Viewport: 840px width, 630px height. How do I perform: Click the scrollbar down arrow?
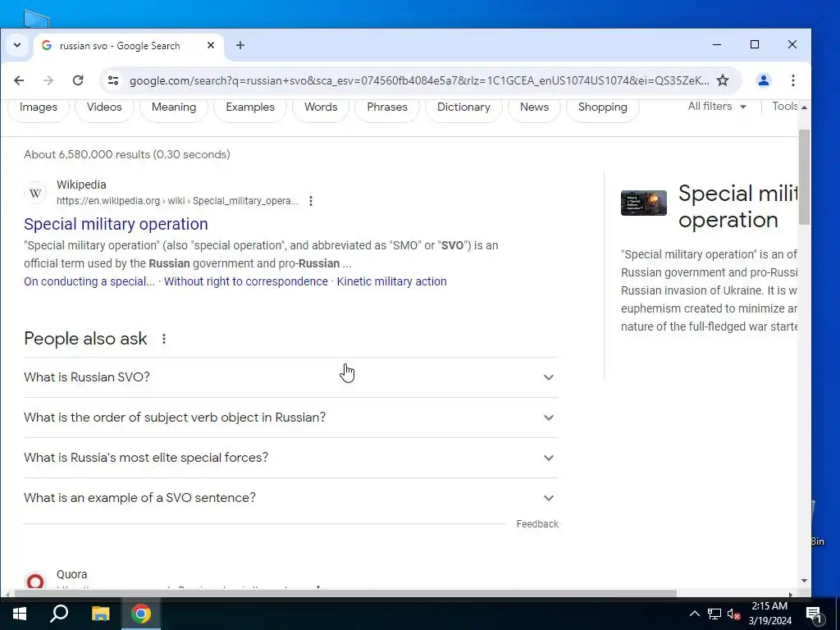(x=804, y=581)
